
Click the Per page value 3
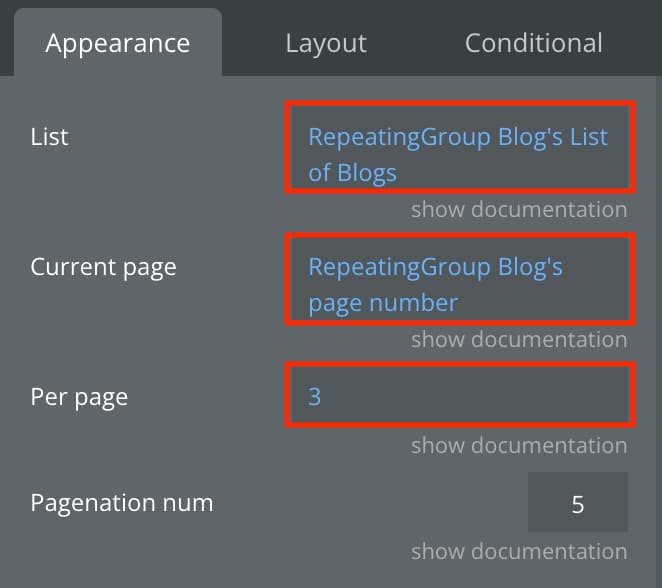point(315,397)
